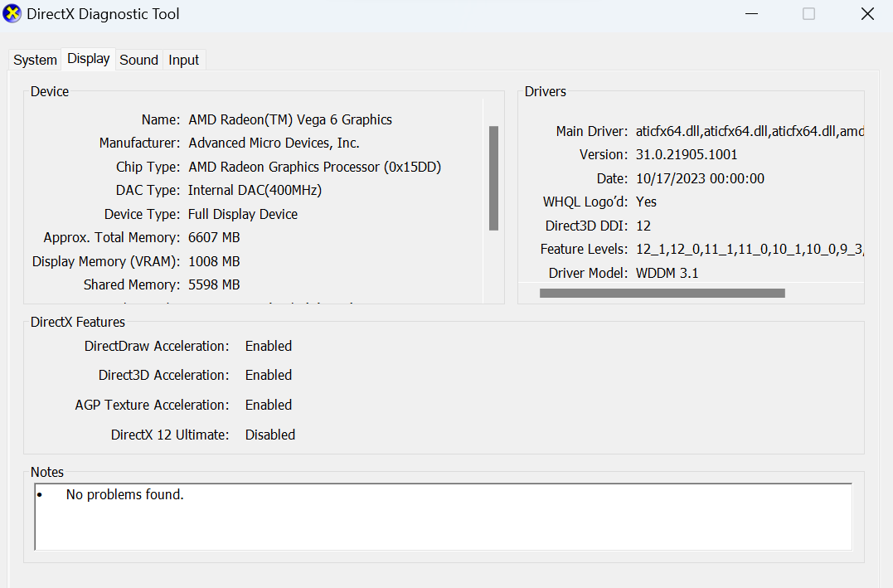Click 'AMD Radeon Graphics Processor (0x15DD)' chip type
The image size is (893, 588).
pyautogui.click(x=315, y=167)
